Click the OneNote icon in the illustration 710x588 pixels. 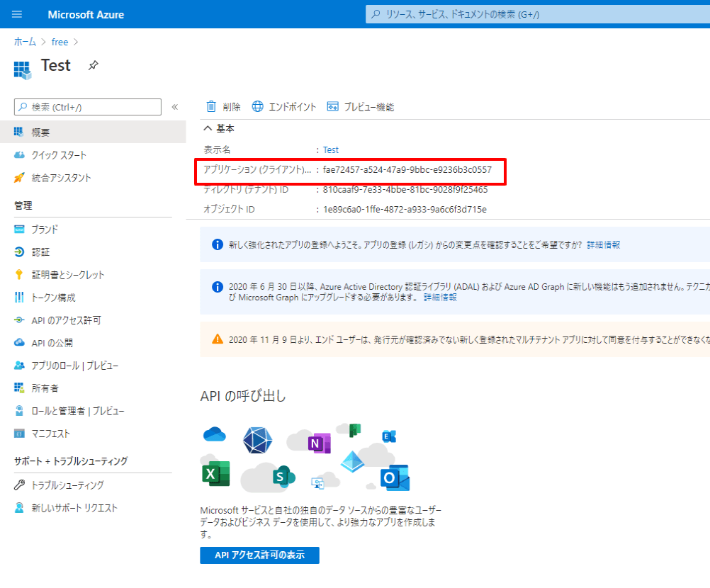[x=320, y=443]
